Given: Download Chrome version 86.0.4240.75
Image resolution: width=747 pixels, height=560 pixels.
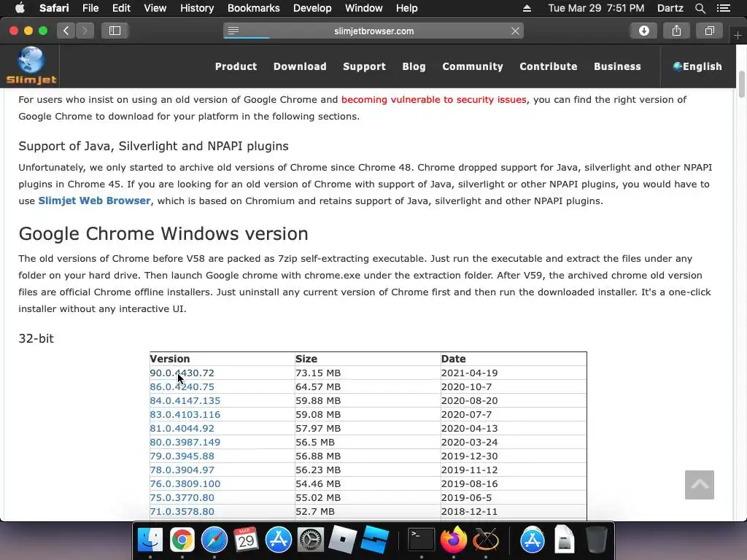Looking at the screenshot, I should click(182, 386).
